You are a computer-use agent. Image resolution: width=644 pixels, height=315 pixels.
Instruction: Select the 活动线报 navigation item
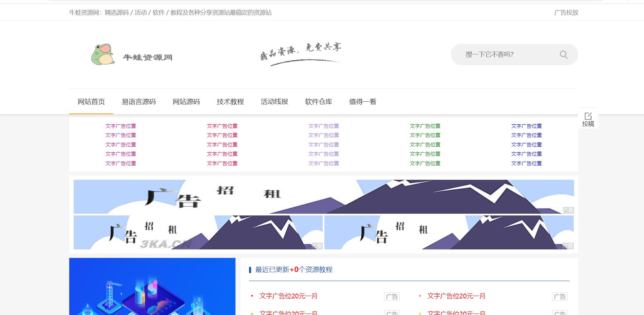click(274, 102)
